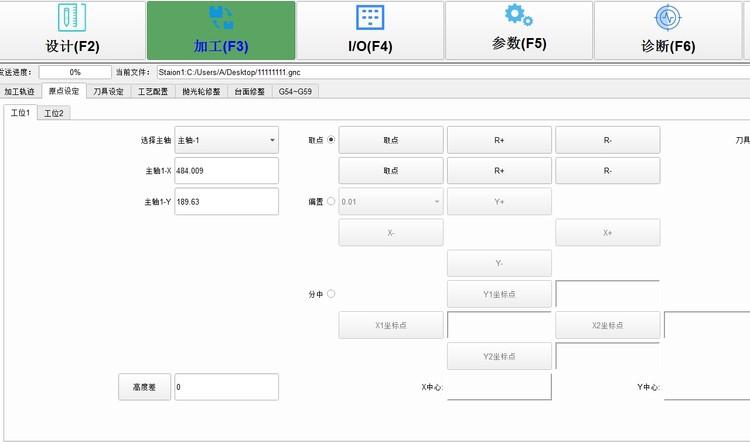Open the 诊断(F6) diagnostics module
This screenshot has width=750, height=442.
click(x=668, y=30)
